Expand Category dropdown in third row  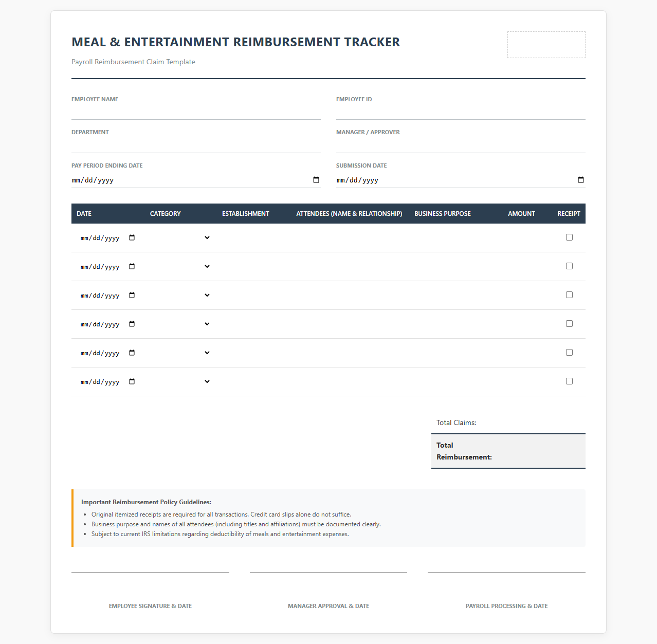180,295
